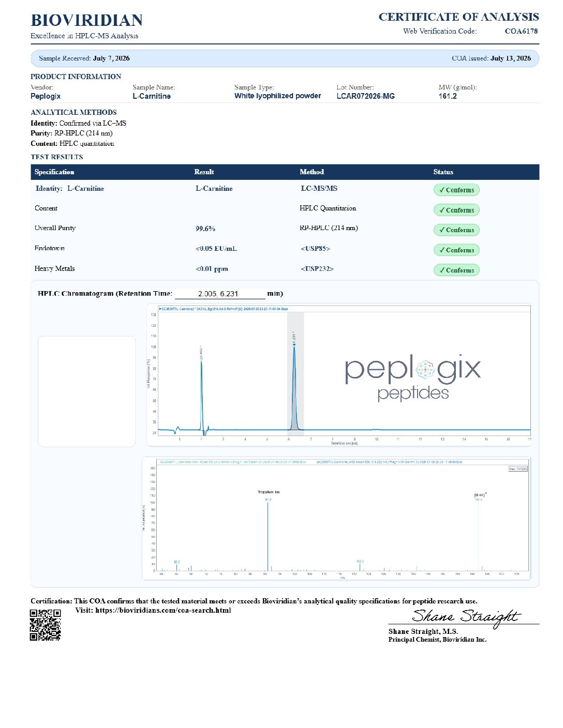563x728 pixels.
Task: Click the [M+H]+ label in the mass spectrum
Action: click(x=480, y=495)
